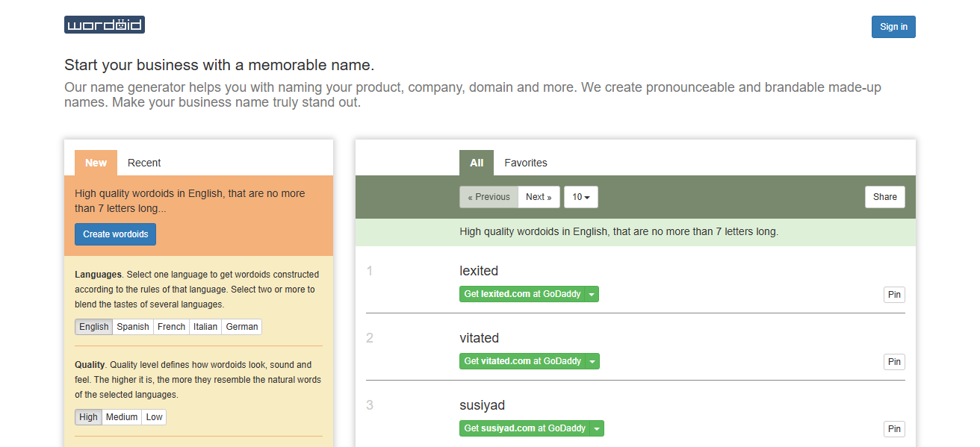Select the All results tab

[x=477, y=163]
